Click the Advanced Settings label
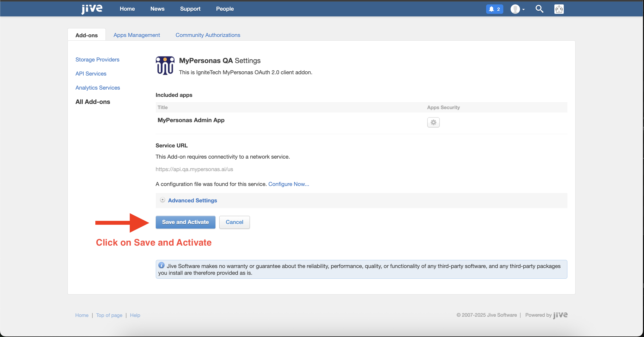Viewport: 644px width, 337px height. point(192,201)
